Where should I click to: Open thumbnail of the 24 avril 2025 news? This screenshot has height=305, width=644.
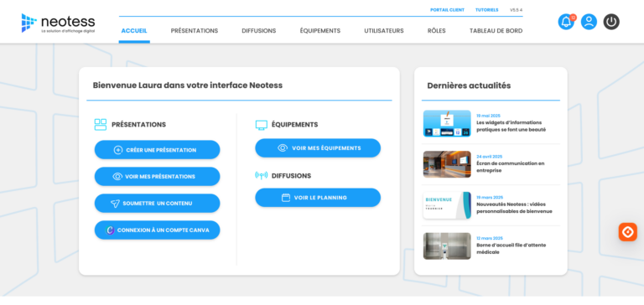tap(447, 164)
